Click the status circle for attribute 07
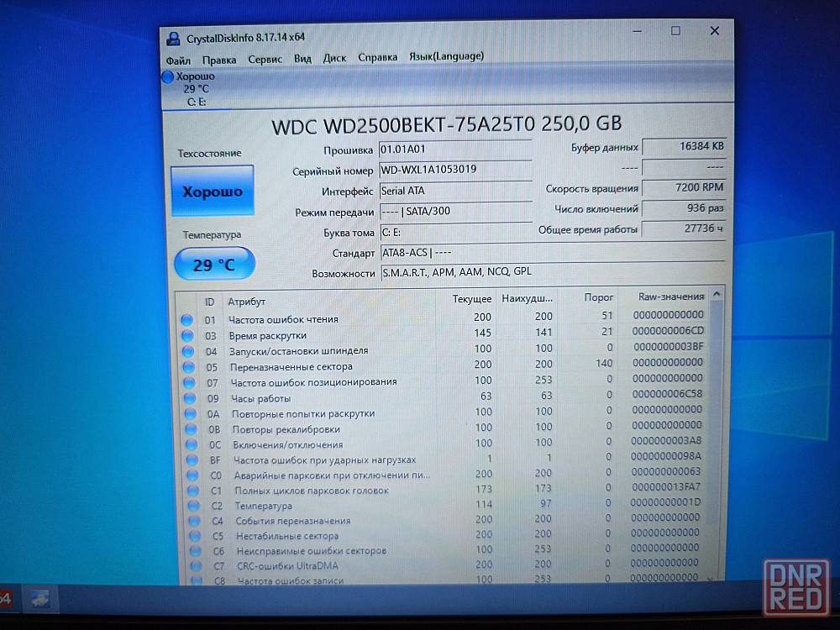 [189, 383]
